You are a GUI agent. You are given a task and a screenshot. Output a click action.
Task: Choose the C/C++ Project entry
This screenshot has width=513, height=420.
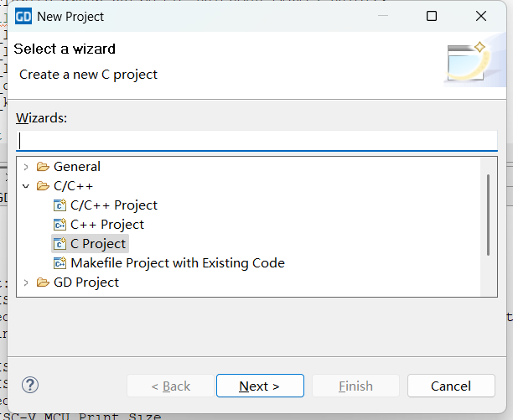pyautogui.click(x=113, y=205)
